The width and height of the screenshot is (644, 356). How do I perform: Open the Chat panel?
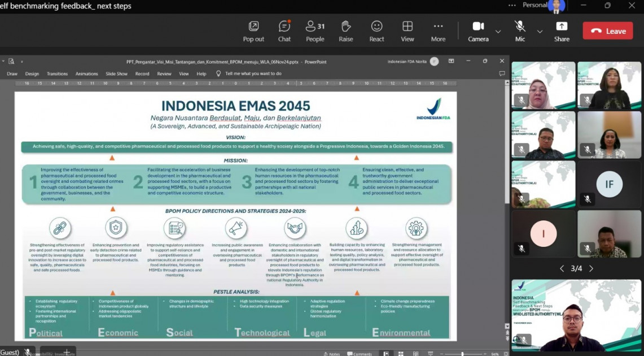284,31
